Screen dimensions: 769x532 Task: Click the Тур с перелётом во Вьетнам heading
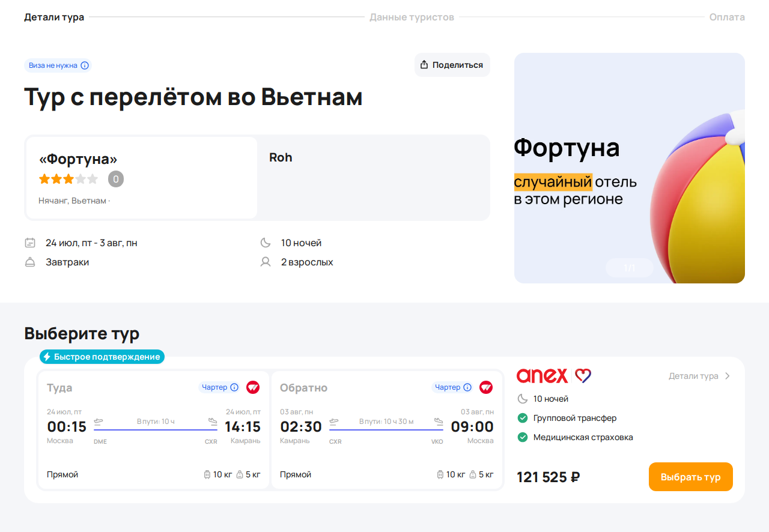[193, 97]
